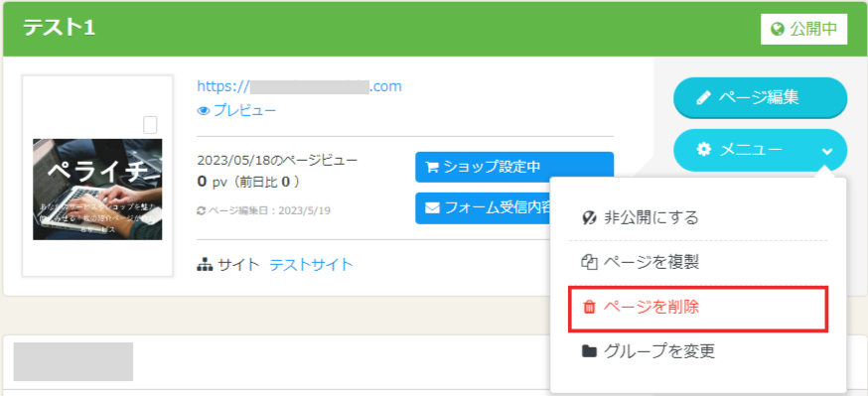Open the テストサイト link
The width and height of the screenshot is (868, 396).
pos(311,265)
